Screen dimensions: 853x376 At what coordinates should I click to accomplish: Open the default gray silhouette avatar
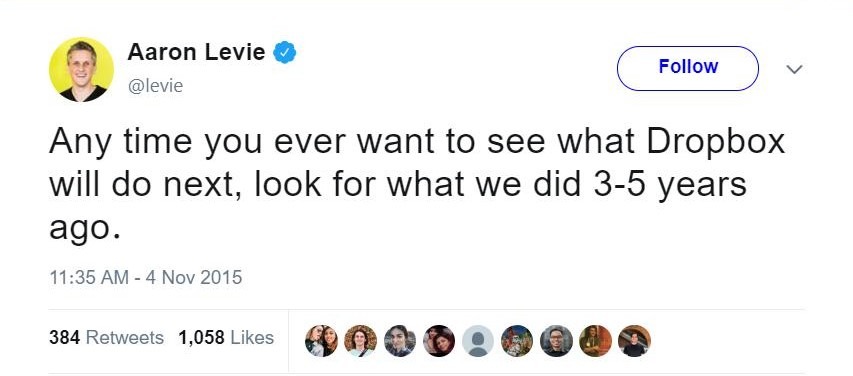[478, 341]
